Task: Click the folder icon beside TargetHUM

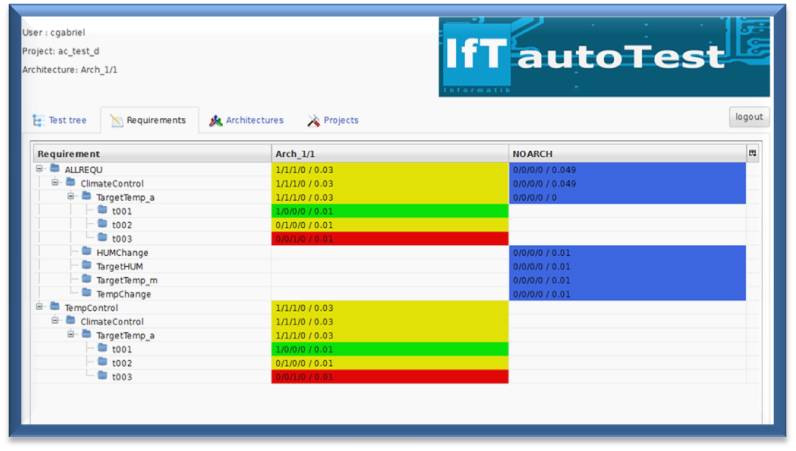Action: (87, 266)
